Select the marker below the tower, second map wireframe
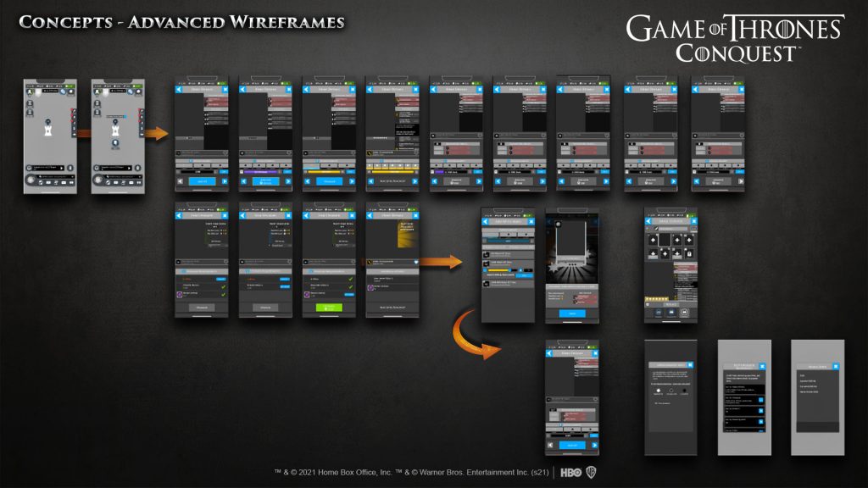Screen dimensions: 868x488 tap(115, 142)
